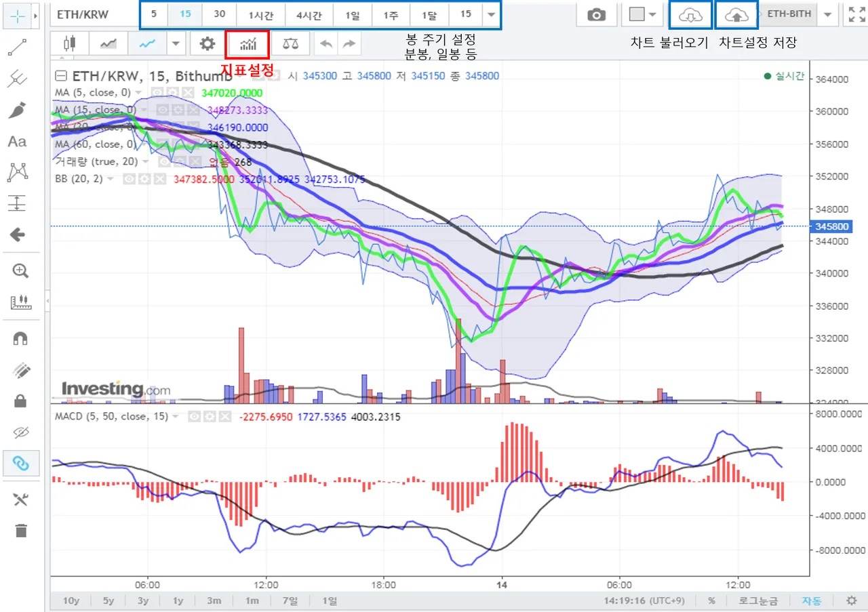Toggle hide all drawings eye icon
Screen dimensions: 868x612
coord(20,432)
